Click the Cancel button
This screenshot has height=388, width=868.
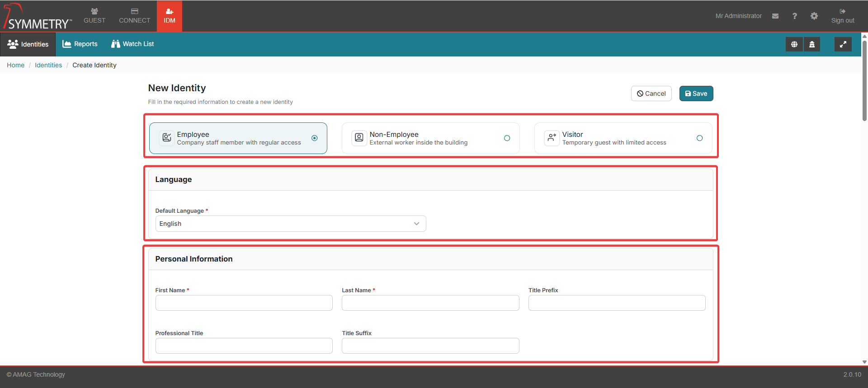coord(651,93)
